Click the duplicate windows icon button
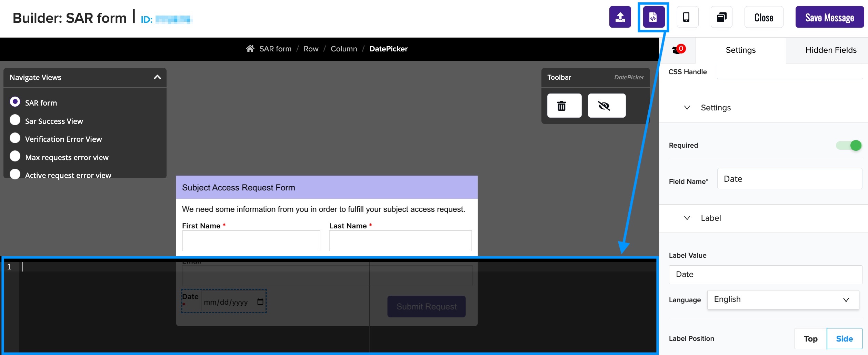 pyautogui.click(x=721, y=17)
